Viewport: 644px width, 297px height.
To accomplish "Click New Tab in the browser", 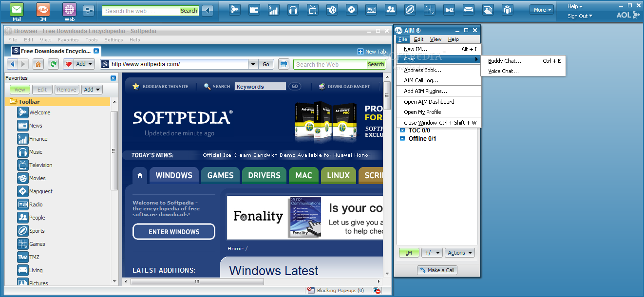I will click(372, 52).
